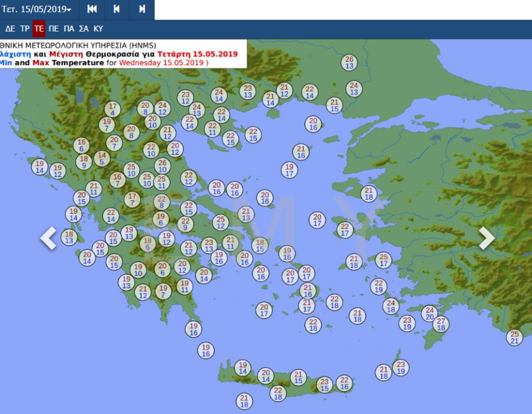532x414 pixels.
Task: Select the highlighted ΤΕ day tab
Action: point(39,28)
